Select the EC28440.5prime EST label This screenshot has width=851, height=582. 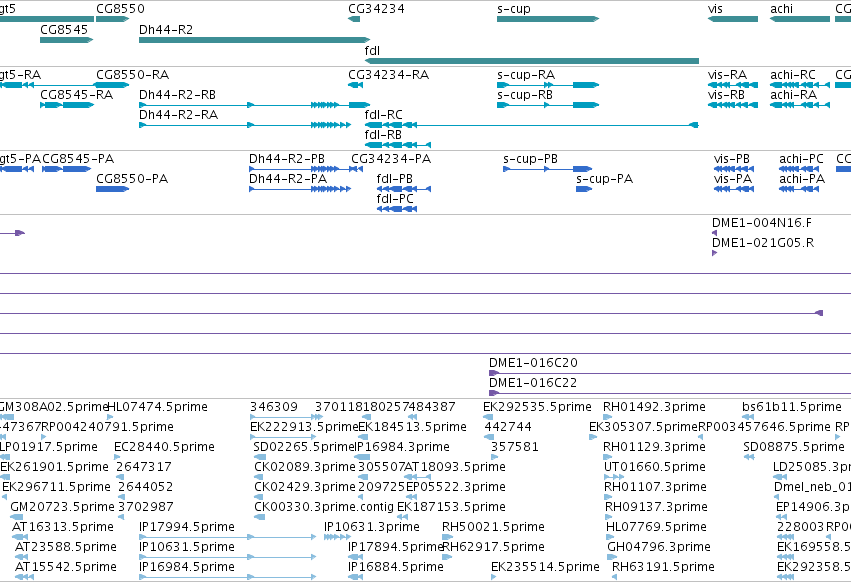click(x=164, y=447)
